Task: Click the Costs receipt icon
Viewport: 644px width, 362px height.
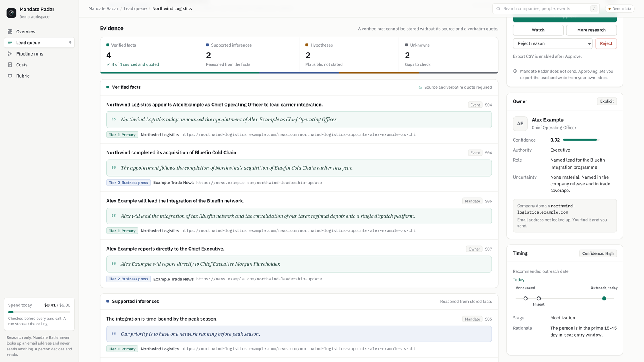Action: click(10, 65)
